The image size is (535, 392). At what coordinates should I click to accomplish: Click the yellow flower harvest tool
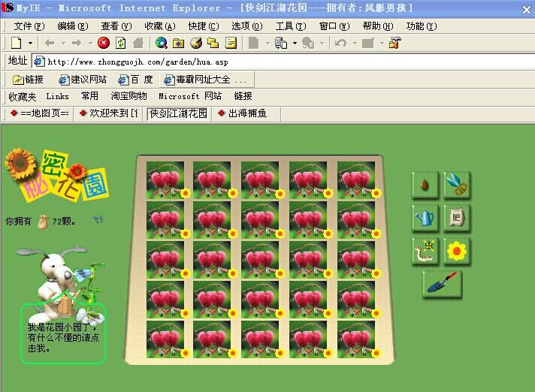pos(457,252)
